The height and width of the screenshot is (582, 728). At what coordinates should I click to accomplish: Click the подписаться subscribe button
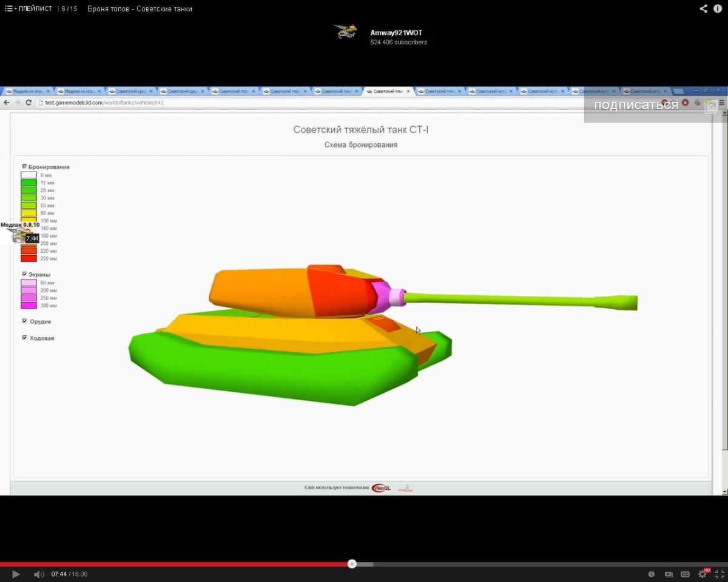[636, 105]
